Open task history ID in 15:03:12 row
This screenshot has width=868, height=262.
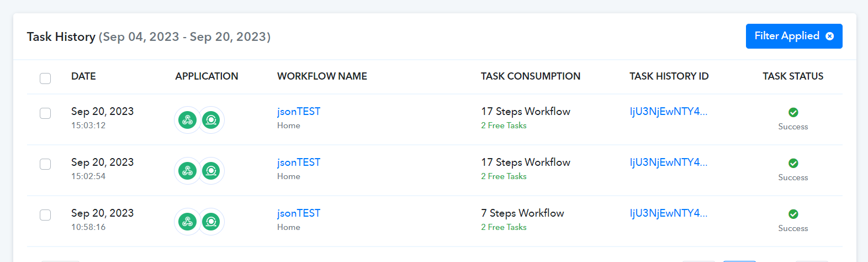pyautogui.click(x=669, y=111)
